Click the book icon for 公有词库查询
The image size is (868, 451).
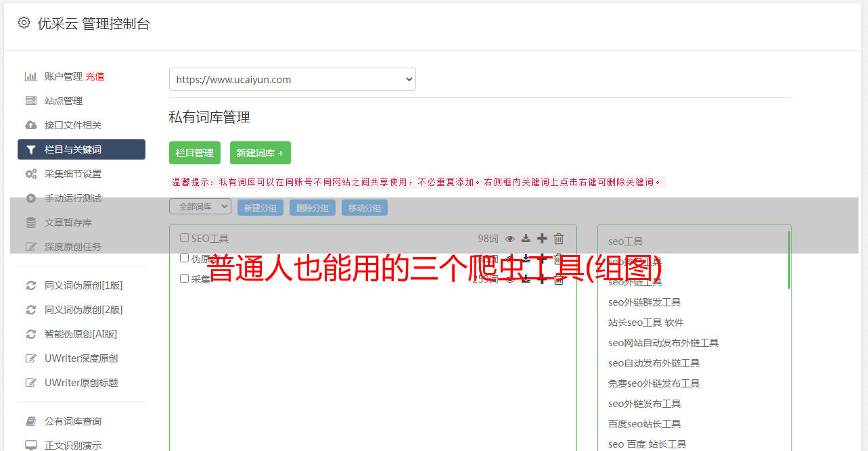point(30,421)
